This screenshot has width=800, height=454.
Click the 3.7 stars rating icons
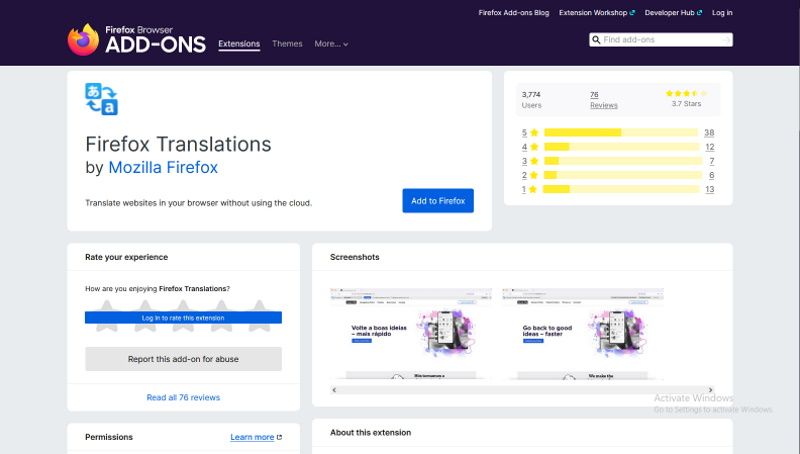(686, 93)
